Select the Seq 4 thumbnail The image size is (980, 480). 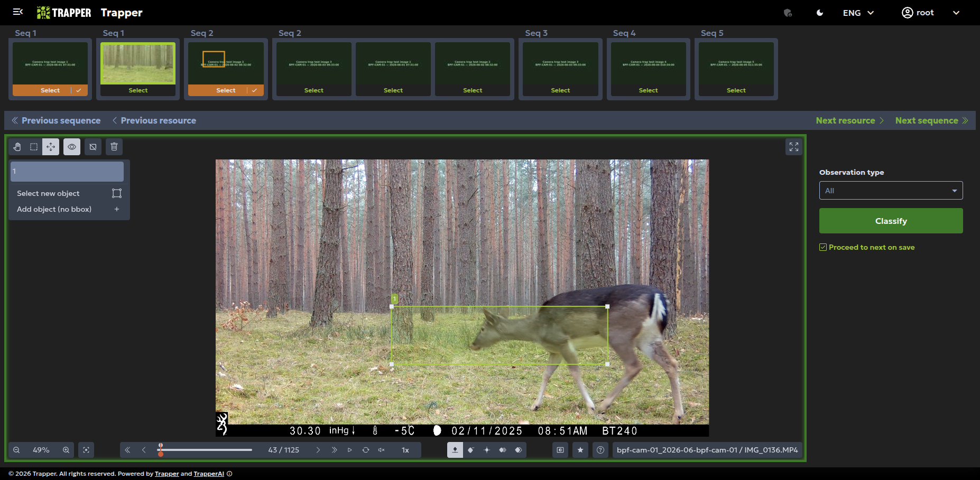[649, 90]
